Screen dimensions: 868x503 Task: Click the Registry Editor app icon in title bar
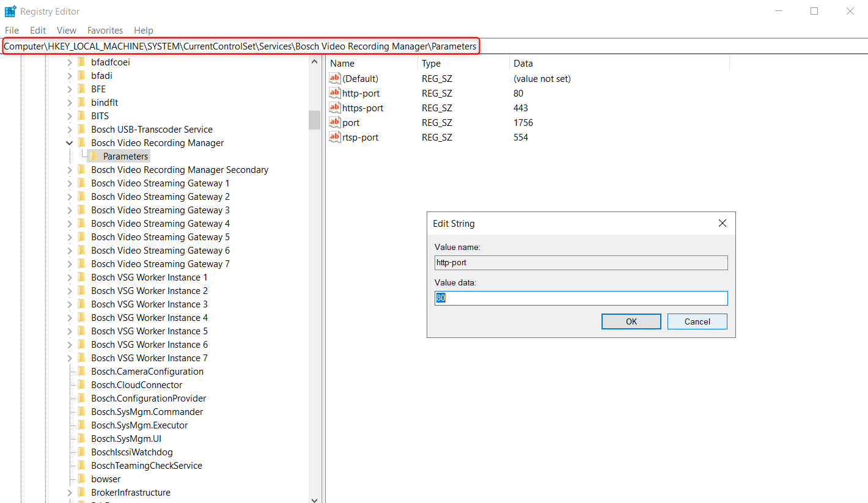pyautogui.click(x=10, y=11)
